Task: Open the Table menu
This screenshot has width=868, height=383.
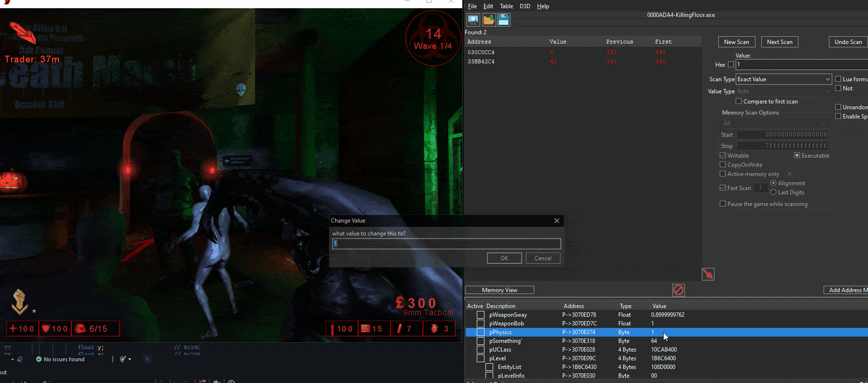Action: [x=506, y=6]
